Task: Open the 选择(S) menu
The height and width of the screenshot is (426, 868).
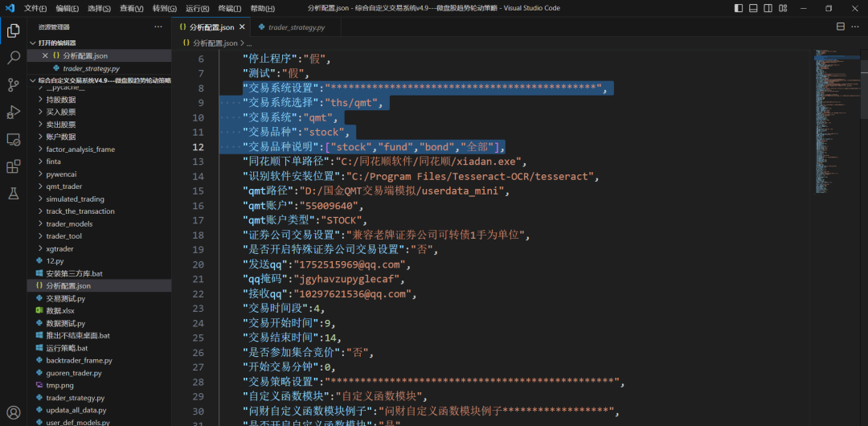Action: tap(99, 8)
